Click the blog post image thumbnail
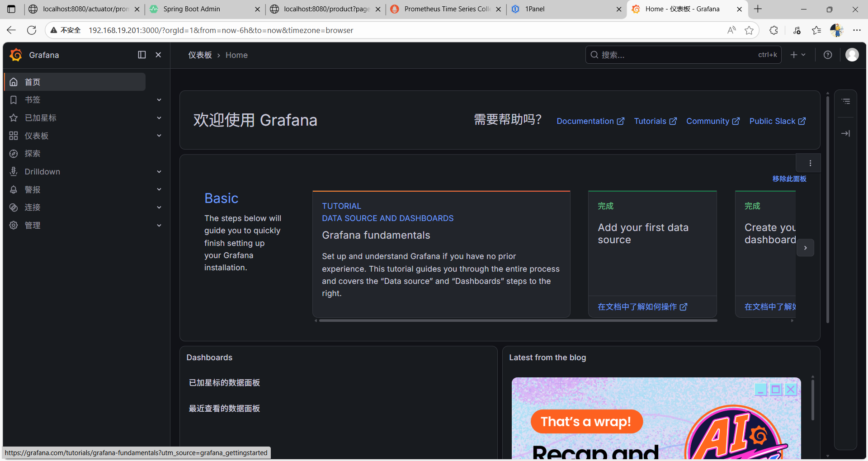The width and height of the screenshot is (868, 461). pos(656,418)
